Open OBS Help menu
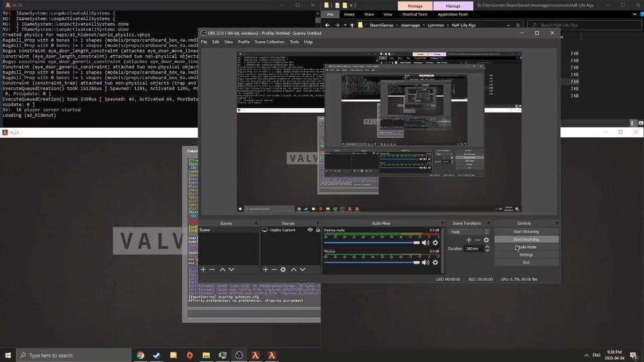The height and width of the screenshot is (362, 644). click(308, 42)
